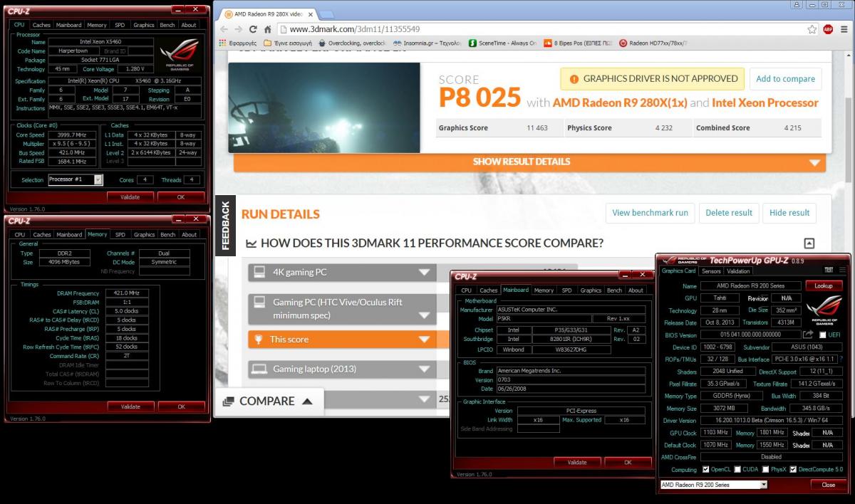The image size is (855, 504).
Task: Open the Adblock Plus extension icon
Action: 828,29
